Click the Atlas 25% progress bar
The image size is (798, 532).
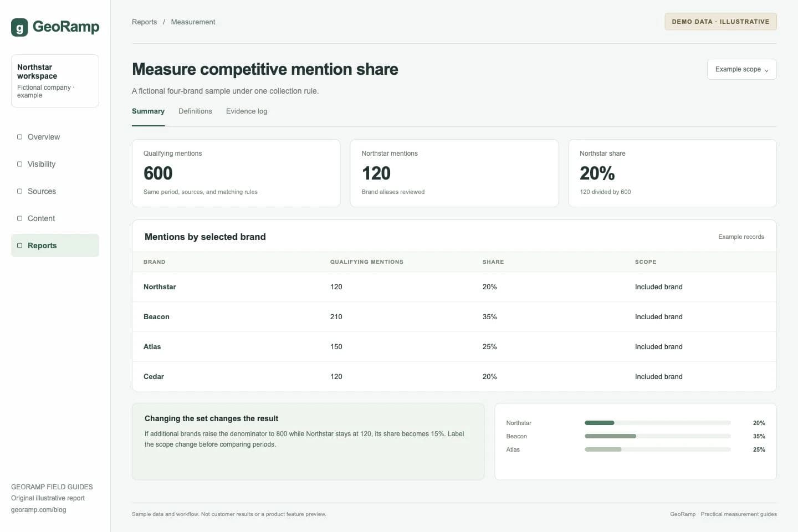657,449
